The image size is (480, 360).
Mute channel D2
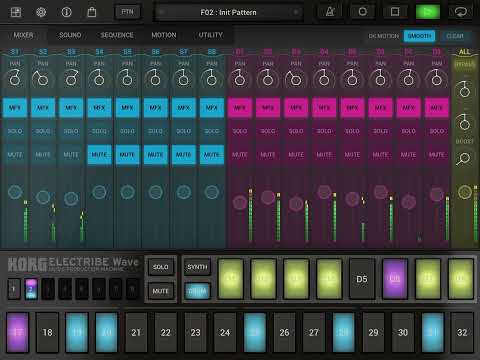coord(268,155)
